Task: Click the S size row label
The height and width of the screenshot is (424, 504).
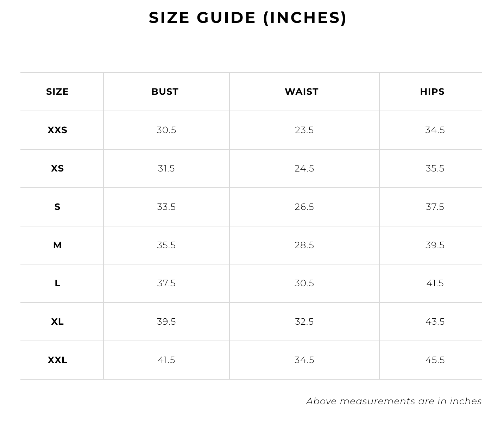Action: tap(57, 207)
